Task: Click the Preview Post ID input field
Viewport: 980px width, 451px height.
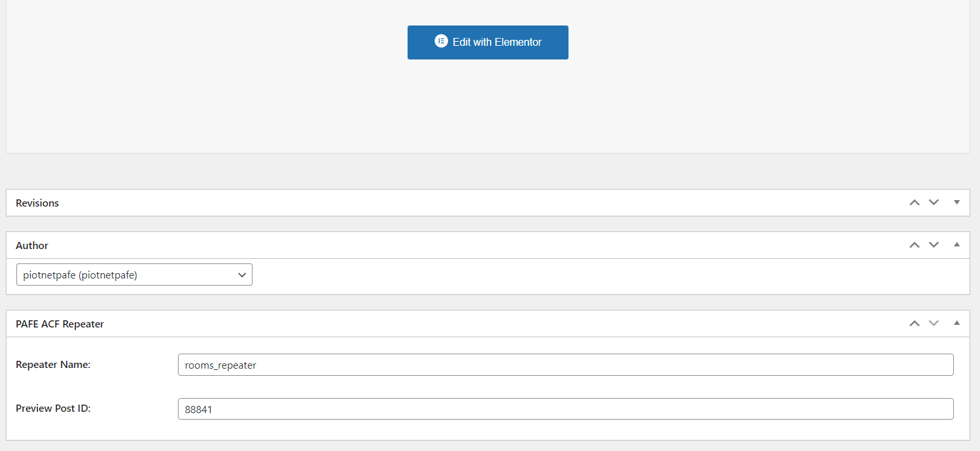Action: tap(565, 409)
